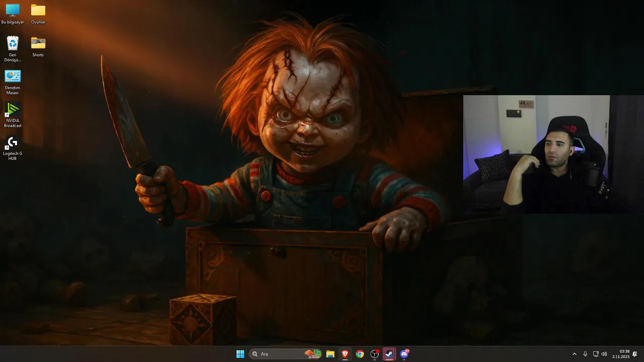Viewport: 644px width, 362px height.
Task: Open the Windows Start menu
Action: [240, 354]
